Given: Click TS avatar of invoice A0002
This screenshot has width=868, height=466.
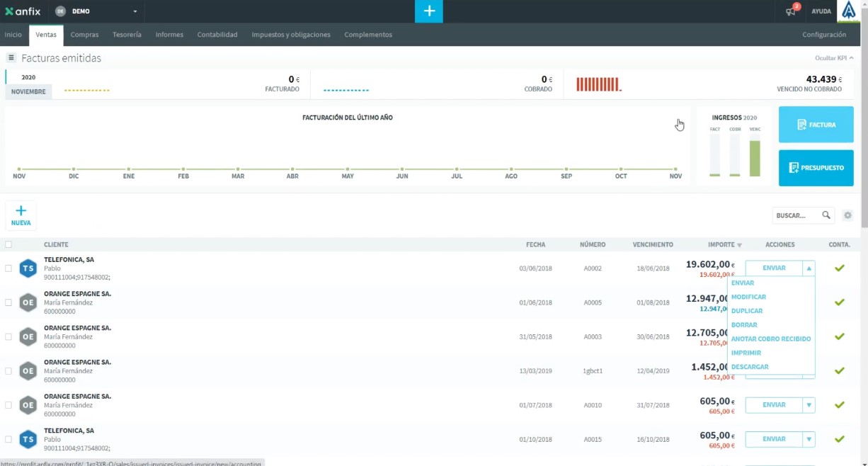Looking at the screenshot, I should (x=28, y=268).
